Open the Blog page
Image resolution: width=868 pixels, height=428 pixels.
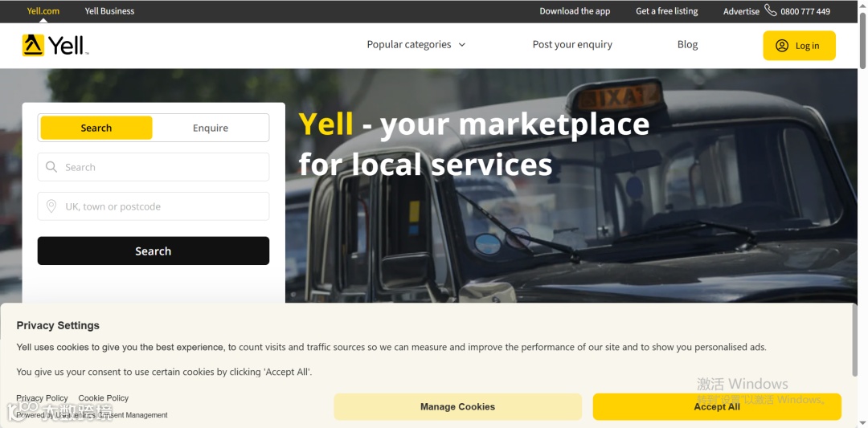[687, 45]
